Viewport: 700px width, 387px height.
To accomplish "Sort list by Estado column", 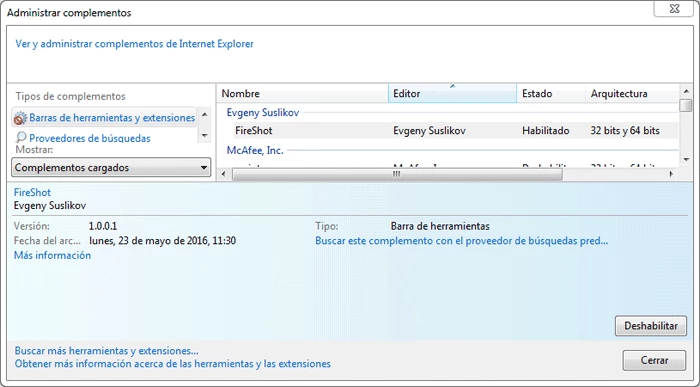I will 551,93.
